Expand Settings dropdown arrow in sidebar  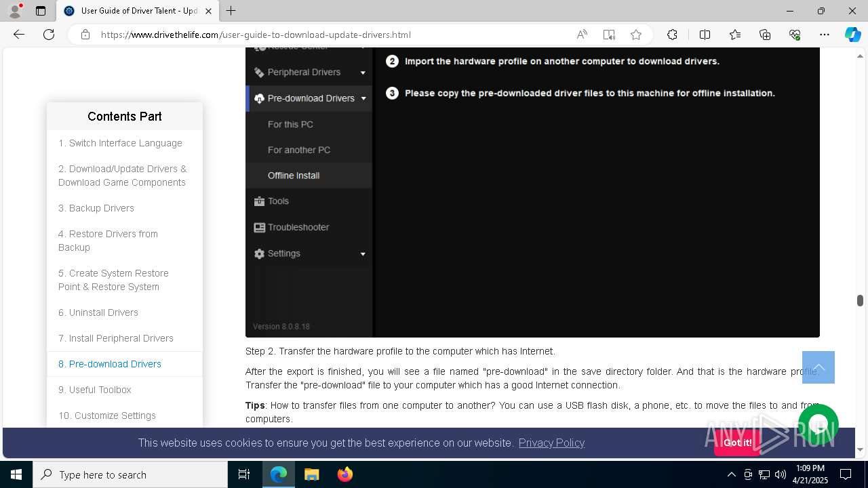[x=363, y=254]
